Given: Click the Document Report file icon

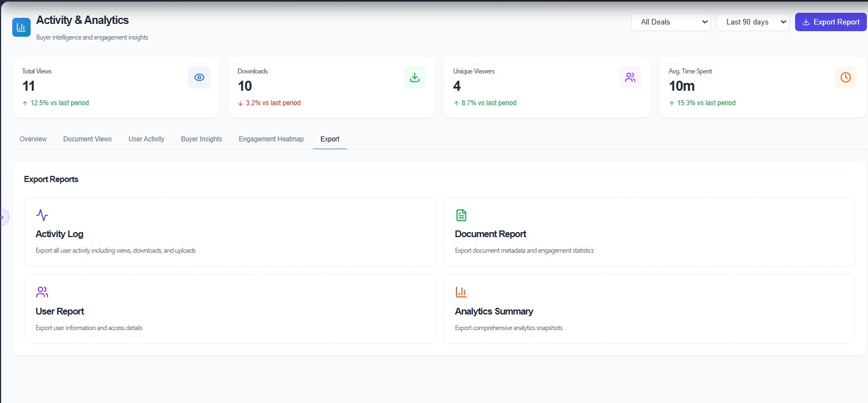Looking at the screenshot, I should [461, 215].
